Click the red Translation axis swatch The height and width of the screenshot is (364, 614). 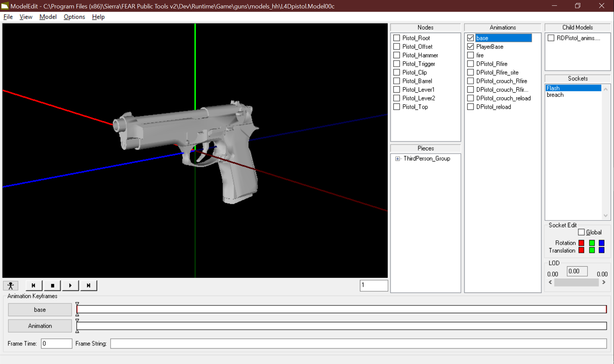coord(581,250)
